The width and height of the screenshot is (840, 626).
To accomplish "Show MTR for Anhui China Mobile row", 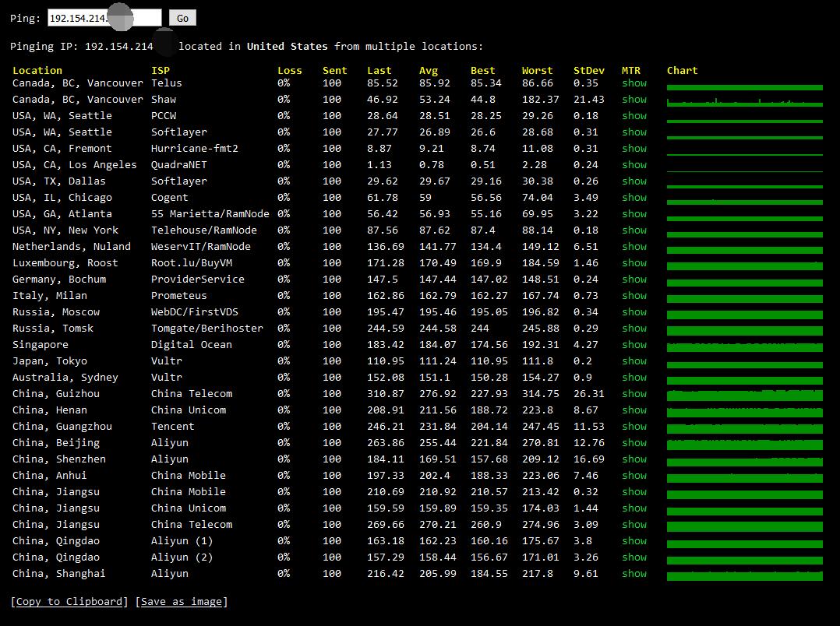I will [x=634, y=476].
